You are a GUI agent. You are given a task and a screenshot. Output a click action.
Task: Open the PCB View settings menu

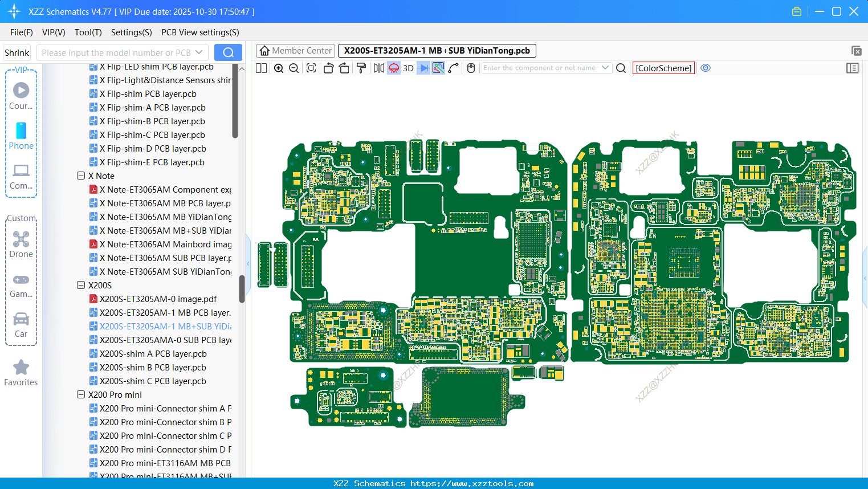pos(199,32)
